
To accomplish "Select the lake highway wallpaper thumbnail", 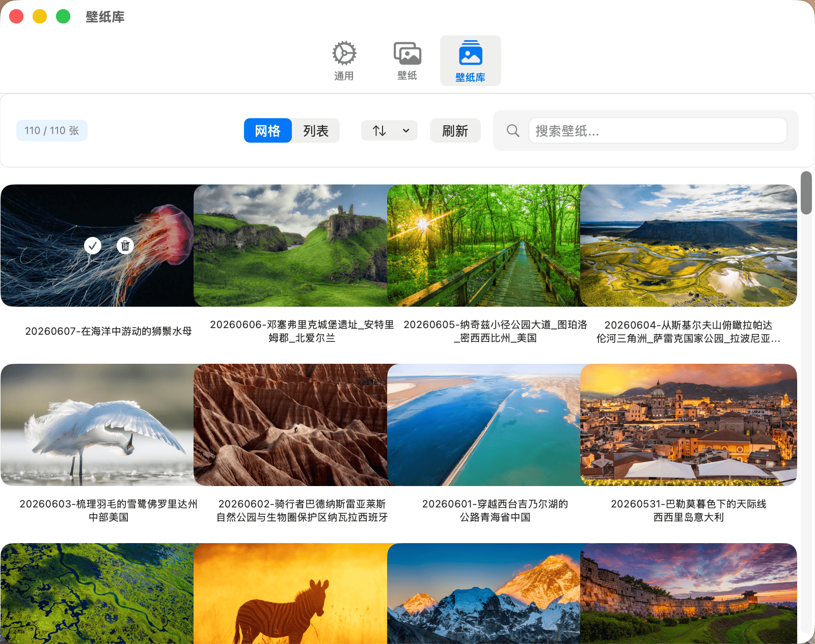I will (x=483, y=425).
